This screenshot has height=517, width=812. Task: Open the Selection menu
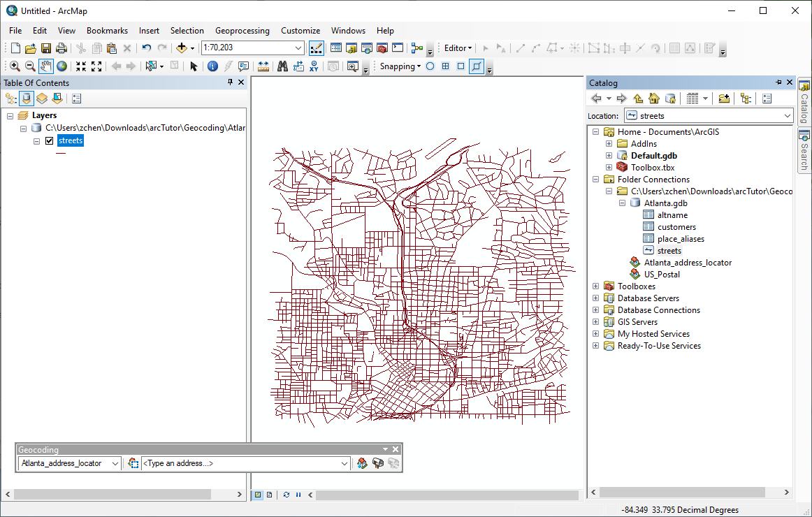pos(187,31)
